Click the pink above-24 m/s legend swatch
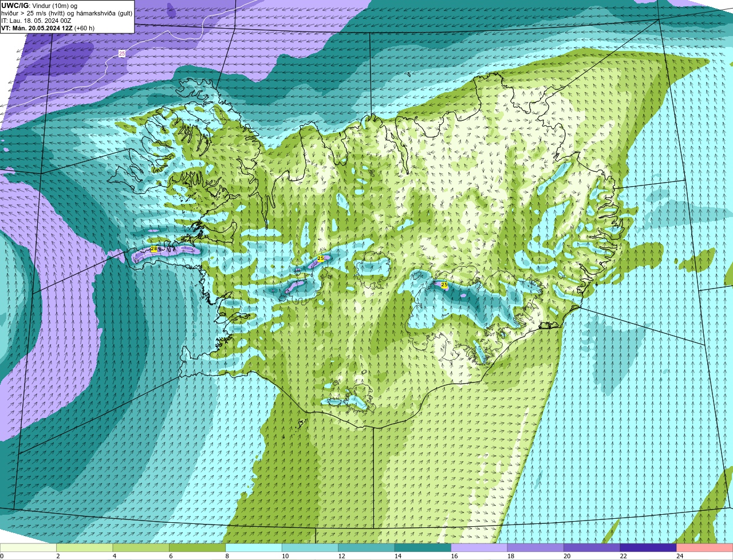 point(705,548)
